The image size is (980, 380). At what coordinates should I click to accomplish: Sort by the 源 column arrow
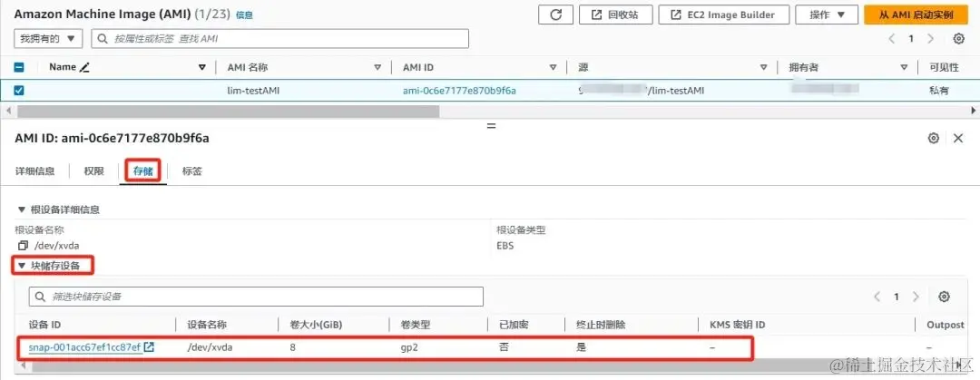click(x=763, y=67)
